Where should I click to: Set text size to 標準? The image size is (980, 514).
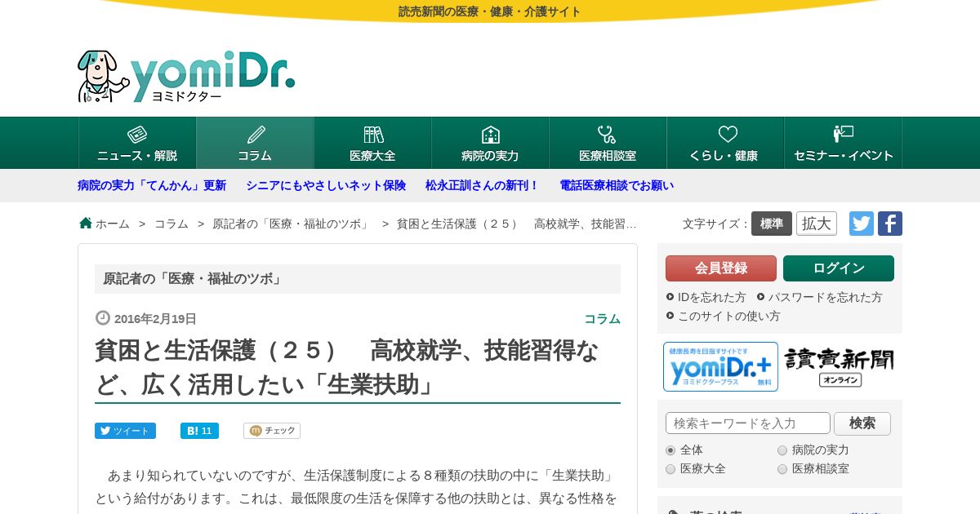(x=772, y=224)
